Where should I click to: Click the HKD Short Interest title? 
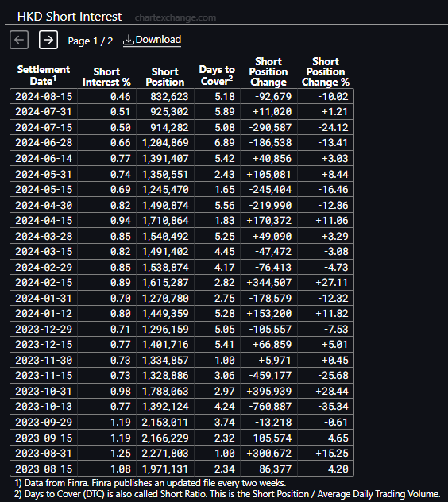pos(69,17)
